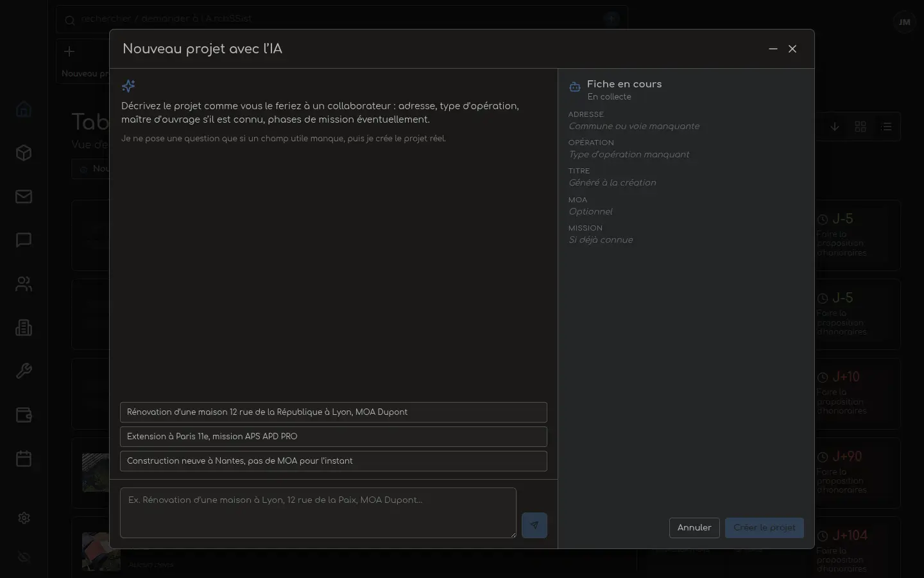Click the sort down-arrow in the background dashboard
Screen dimensions: 924x578
point(835,127)
